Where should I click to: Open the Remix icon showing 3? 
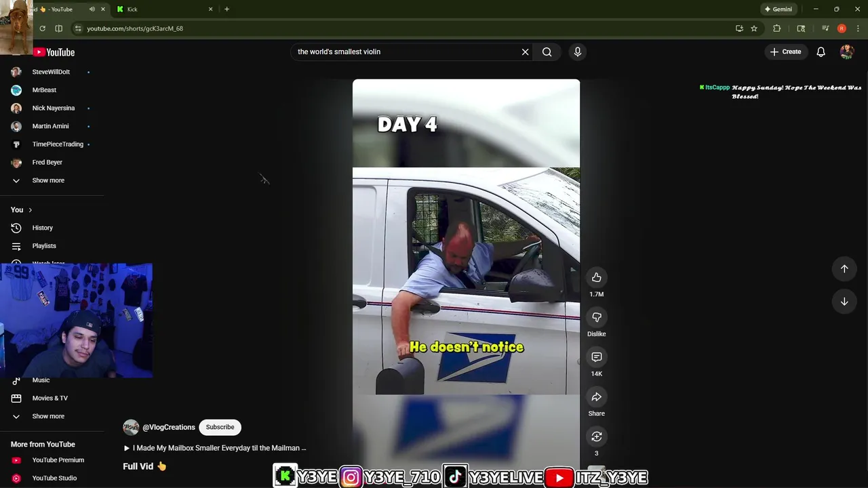coord(596,436)
